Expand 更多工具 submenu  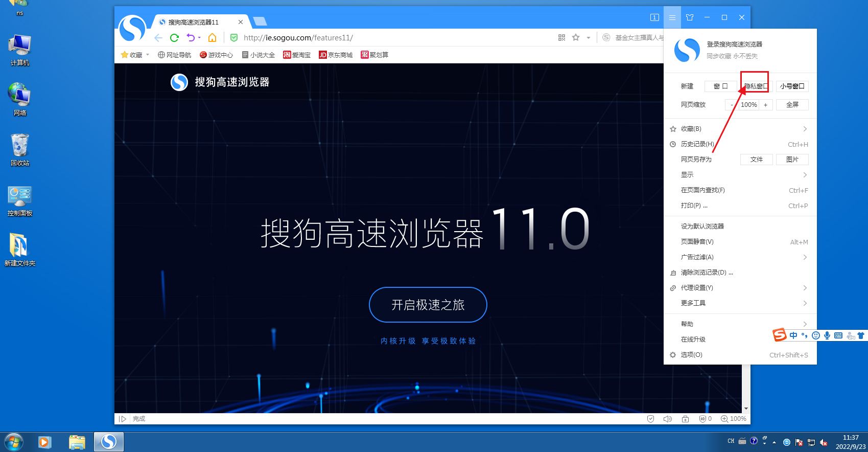740,303
